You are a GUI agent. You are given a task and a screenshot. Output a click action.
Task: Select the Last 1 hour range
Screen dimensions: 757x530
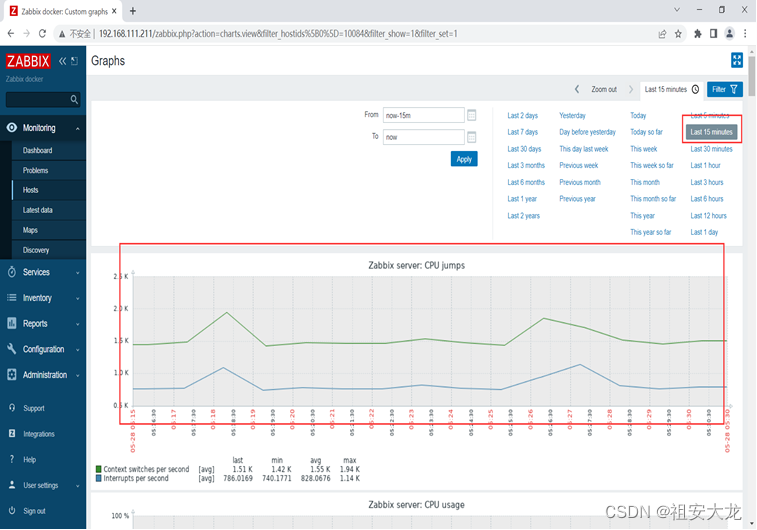(x=705, y=165)
